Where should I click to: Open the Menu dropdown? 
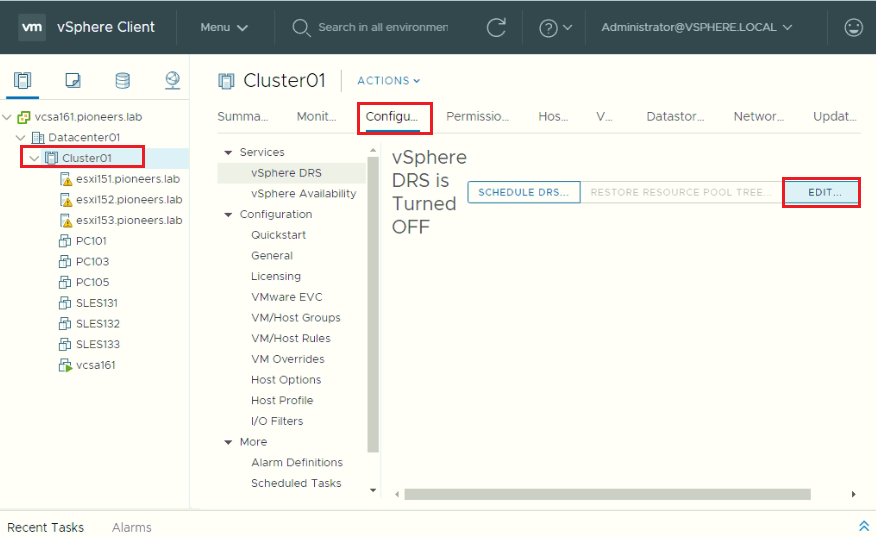223,27
